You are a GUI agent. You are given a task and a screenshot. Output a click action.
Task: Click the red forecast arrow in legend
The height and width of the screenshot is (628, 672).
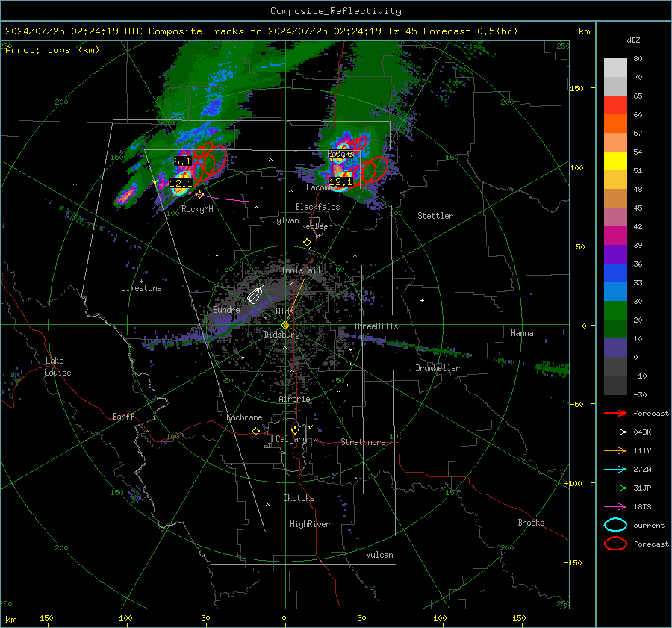click(x=615, y=413)
